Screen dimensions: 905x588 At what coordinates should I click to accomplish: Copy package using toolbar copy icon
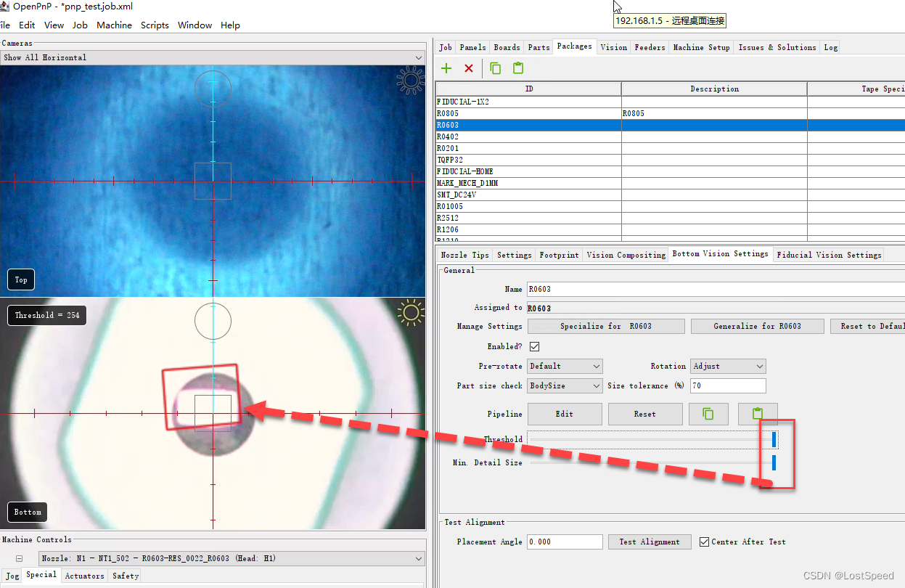pos(496,68)
